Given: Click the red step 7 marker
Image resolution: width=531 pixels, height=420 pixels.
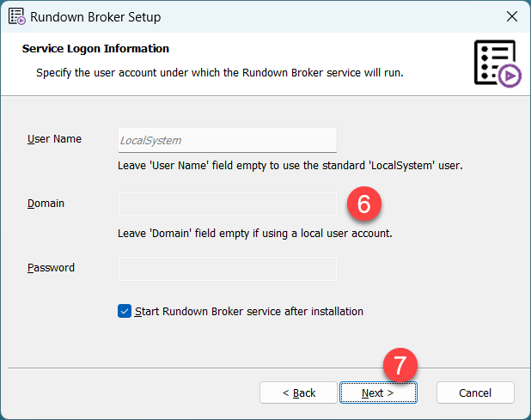Looking at the screenshot, I should [400, 365].
